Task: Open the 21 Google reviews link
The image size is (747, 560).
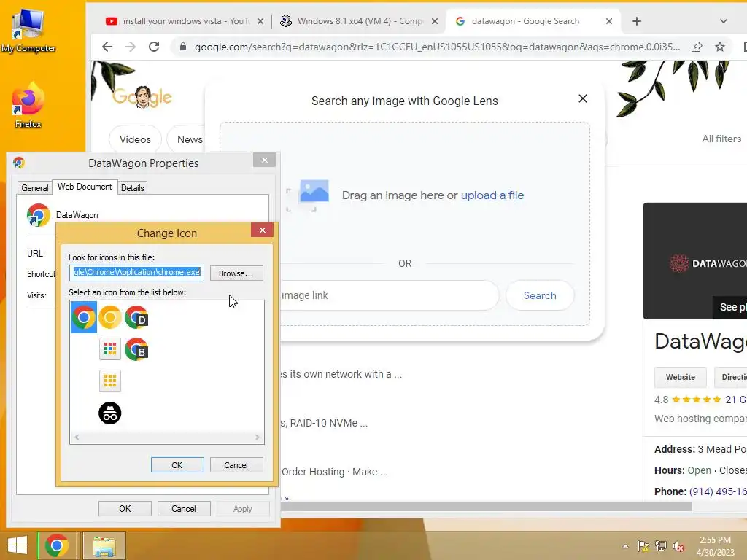Action: [x=735, y=400]
